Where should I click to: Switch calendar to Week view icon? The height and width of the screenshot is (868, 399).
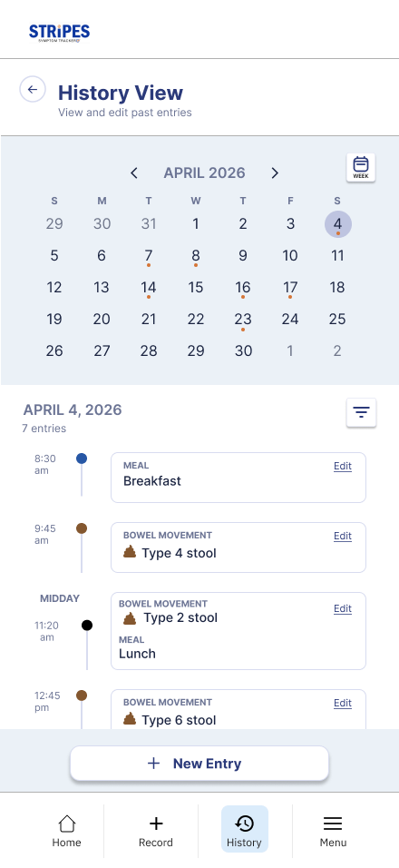[361, 167]
